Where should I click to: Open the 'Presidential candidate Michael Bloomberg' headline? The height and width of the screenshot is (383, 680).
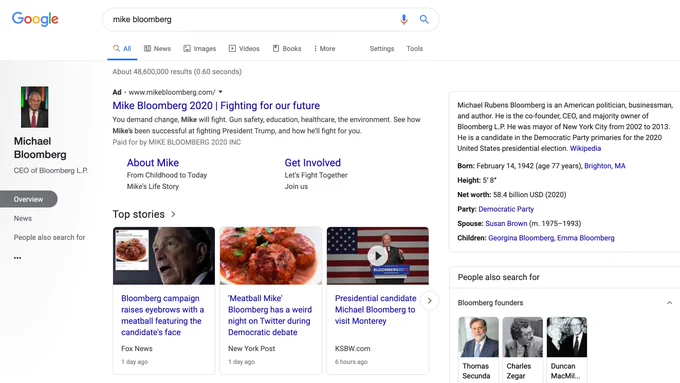376,310
